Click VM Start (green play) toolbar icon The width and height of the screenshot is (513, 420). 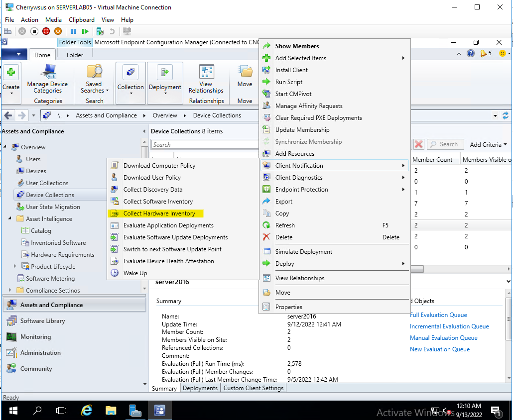(x=85, y=31)
